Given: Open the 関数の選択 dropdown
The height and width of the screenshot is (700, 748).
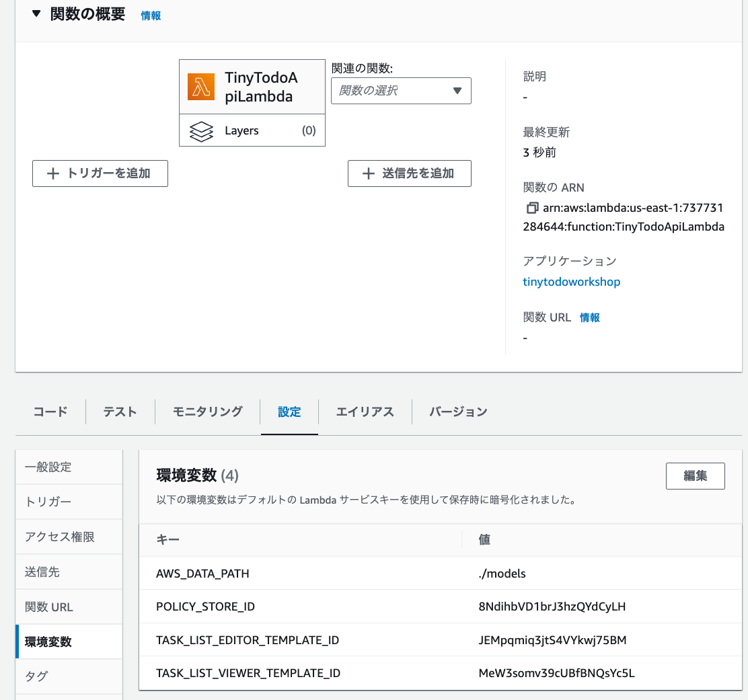Looking at the screenshot, I should 401,91.
